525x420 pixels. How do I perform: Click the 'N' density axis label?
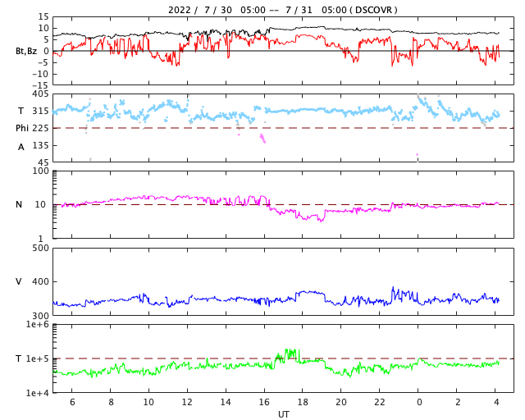pos(19,204)
